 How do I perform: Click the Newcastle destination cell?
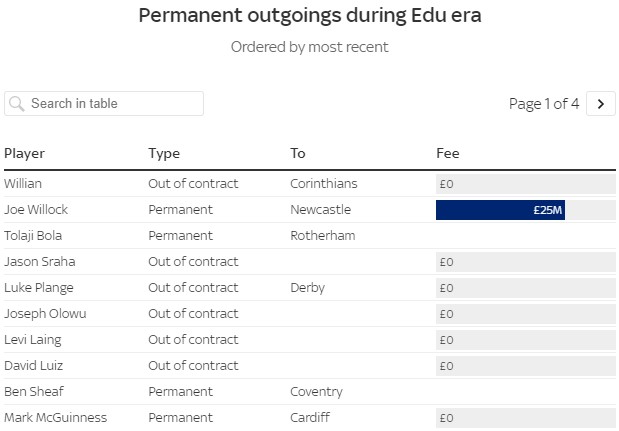[320, 210]
